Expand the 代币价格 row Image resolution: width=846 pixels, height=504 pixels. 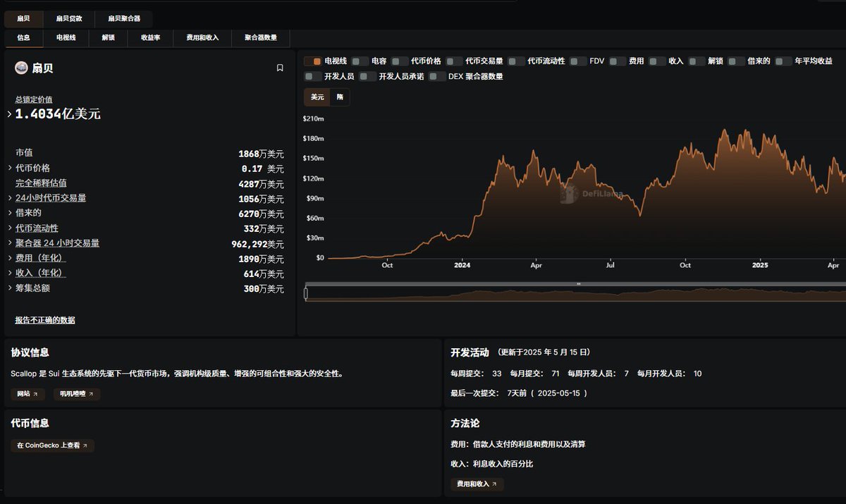point(10,168)
